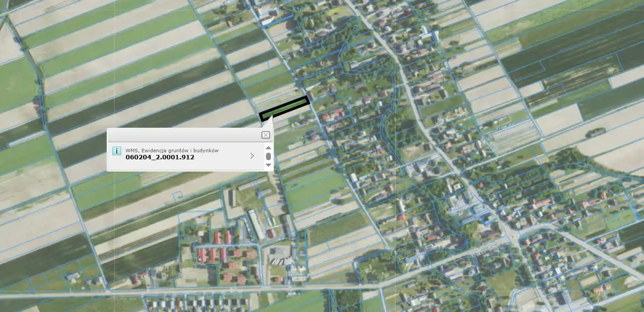Click the isolated tree clump in right field
This screenshot has width=644, height=312.
(x=595, y=133)
